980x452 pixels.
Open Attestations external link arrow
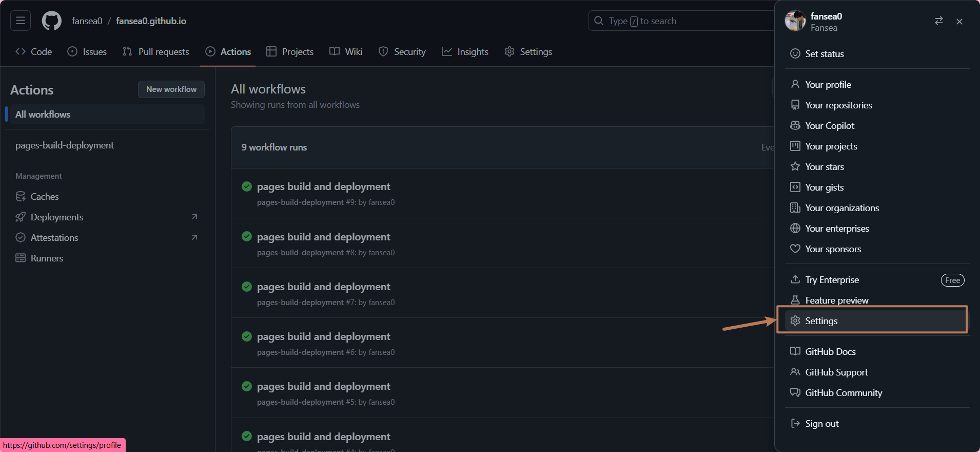pyautogui.click(x=194, y=238)
